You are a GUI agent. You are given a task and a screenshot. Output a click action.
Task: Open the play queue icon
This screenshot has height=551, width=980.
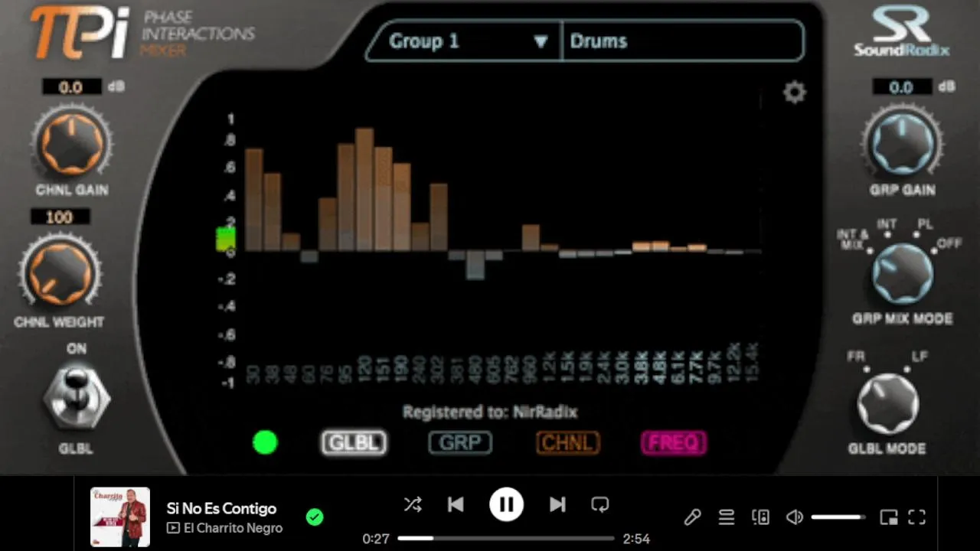(x=727, y=517)
